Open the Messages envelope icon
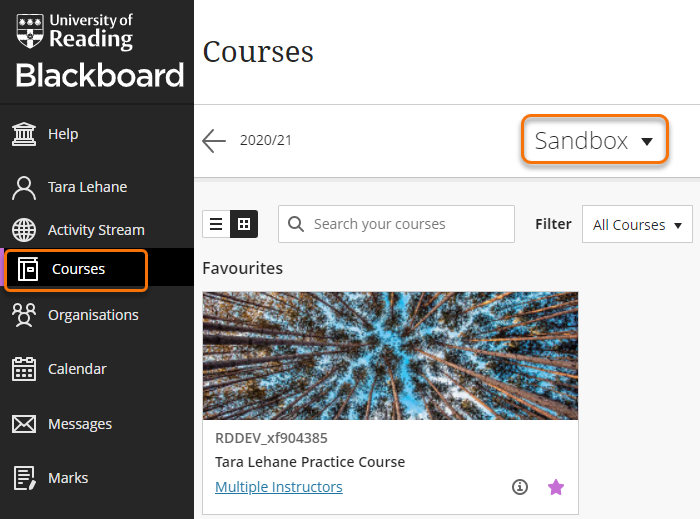700x519 pixels. (24, 424)
